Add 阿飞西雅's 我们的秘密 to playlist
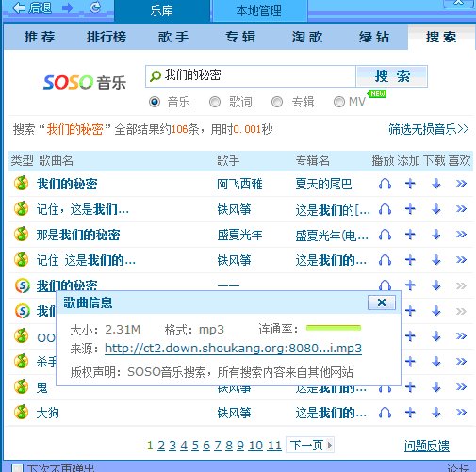476x472 pixels. (410, 184)
